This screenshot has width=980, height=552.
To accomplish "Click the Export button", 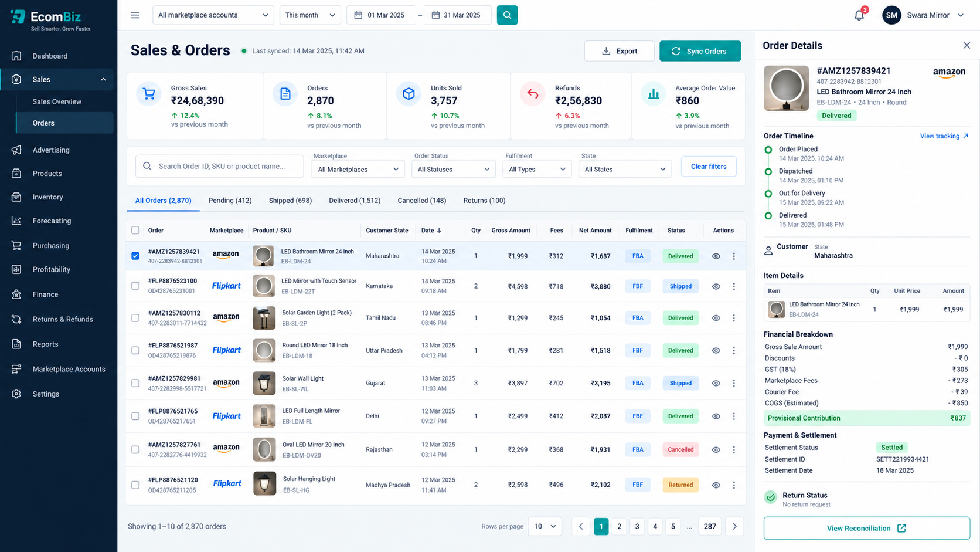I will pyautogui.click(x=619, y=51).
